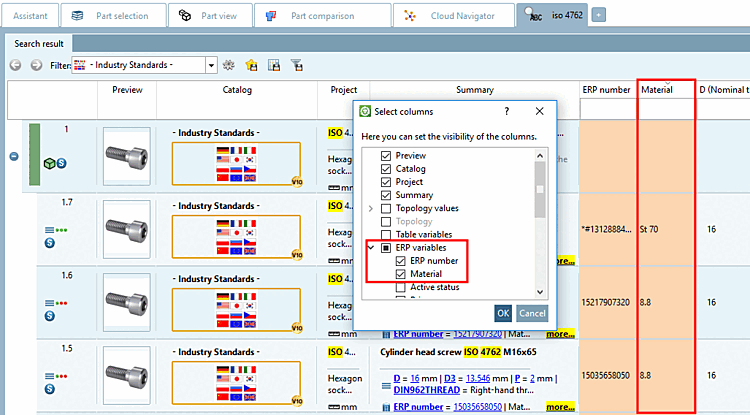Viewport: 750px width, 415px height.
Task: Switch to the Cloud Navigator tab
Action: [x=453, y=15]
